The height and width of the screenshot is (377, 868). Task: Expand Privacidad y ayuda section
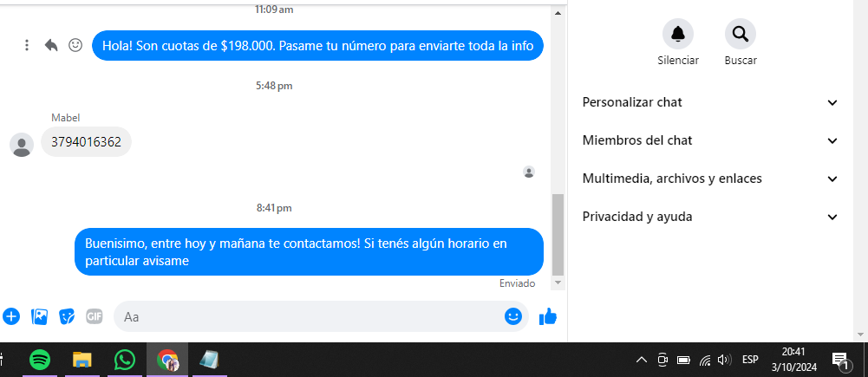(710, 217)
